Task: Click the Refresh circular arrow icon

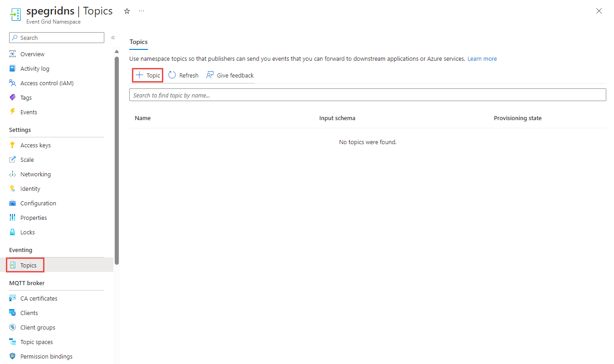Action: coord(172,75)
